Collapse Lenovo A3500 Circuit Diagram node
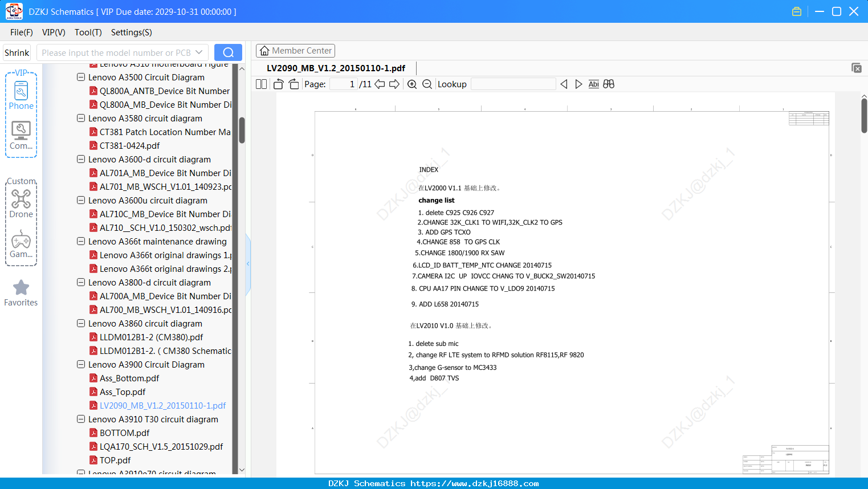Viewport: 868px width, 489px height. (x=81, y=77)
